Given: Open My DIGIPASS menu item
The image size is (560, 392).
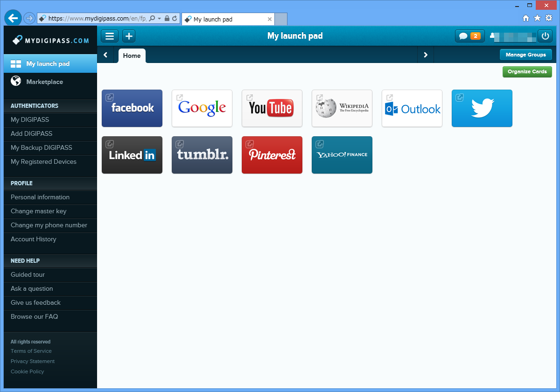Looking at the screenshot, I should coord(50,120).
